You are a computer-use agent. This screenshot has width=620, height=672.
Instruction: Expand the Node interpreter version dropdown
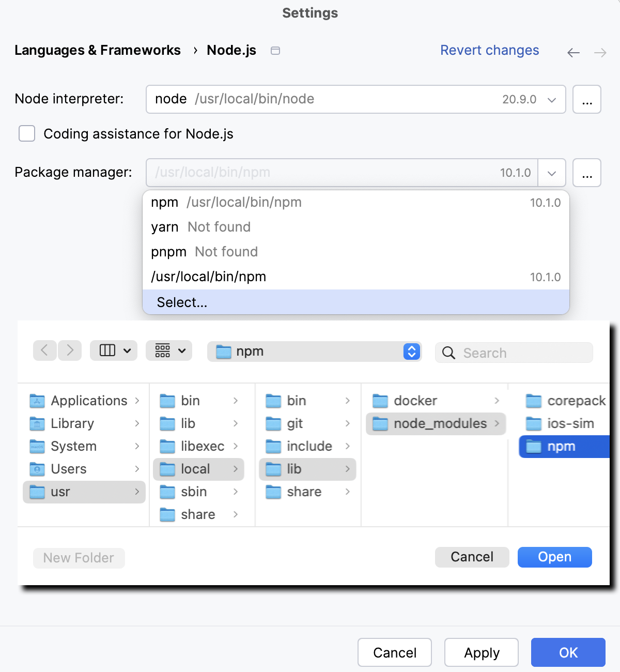[551, 99]
